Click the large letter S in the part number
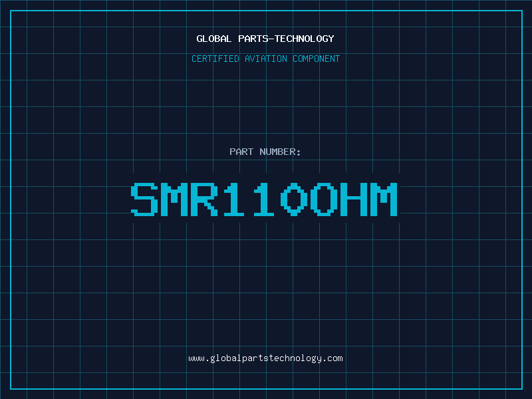Viewport: 532px width, 399px height. 144,199
